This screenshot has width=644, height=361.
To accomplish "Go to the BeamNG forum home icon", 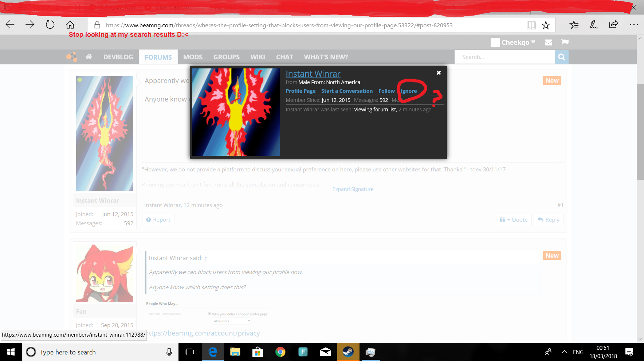I will pos(89,57).
